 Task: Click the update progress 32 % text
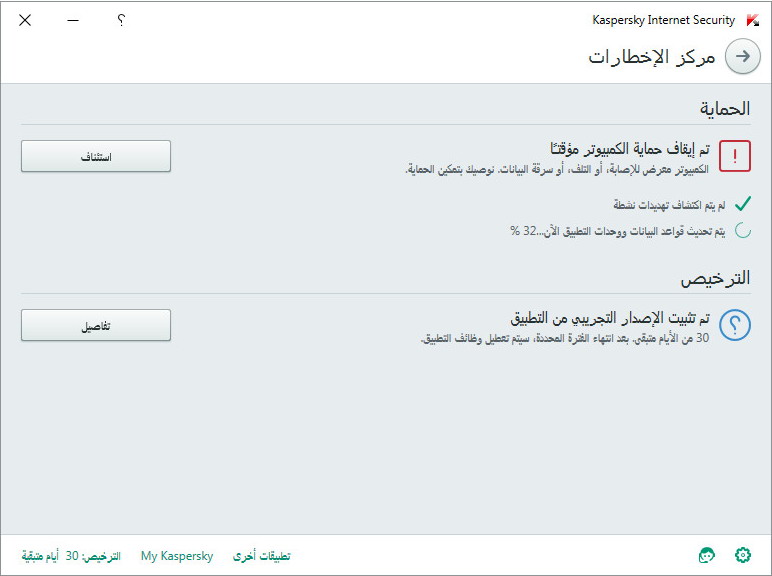point(617,230)
